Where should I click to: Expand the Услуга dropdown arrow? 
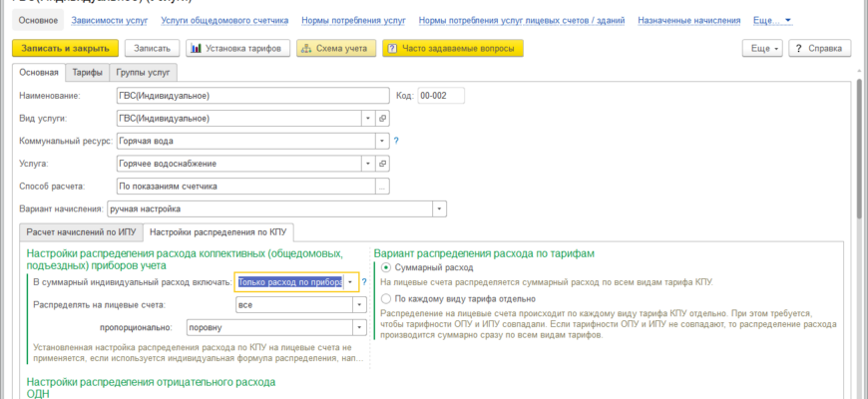point(369,164)
